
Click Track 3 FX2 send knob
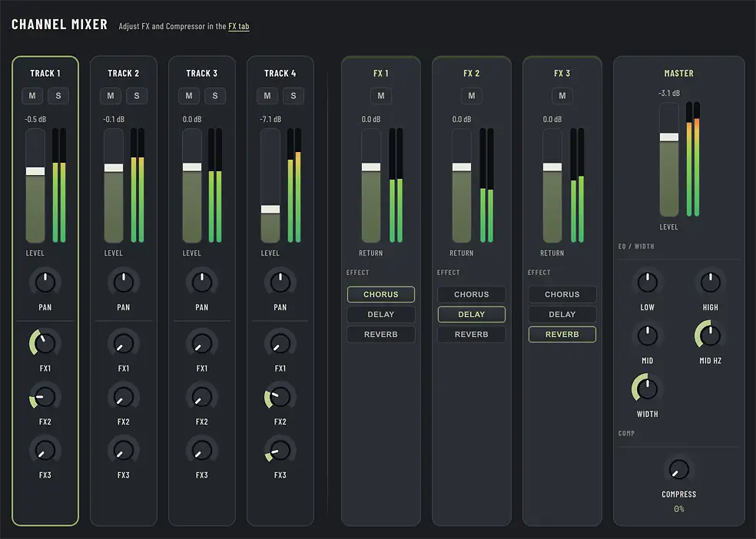(x=202, y=397)
